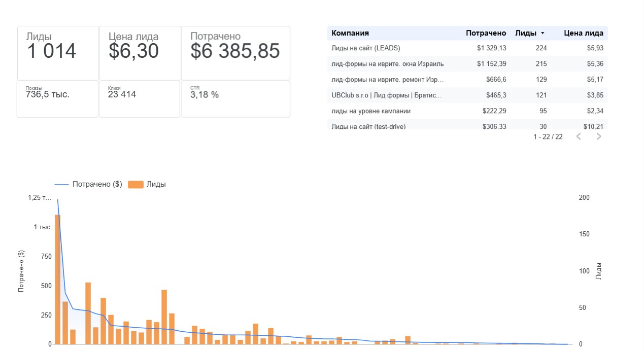This screenshot has height=350, width=644.
Task: Select the Лиды на сайт (LEADS) table row
Action: click(366, 48)
